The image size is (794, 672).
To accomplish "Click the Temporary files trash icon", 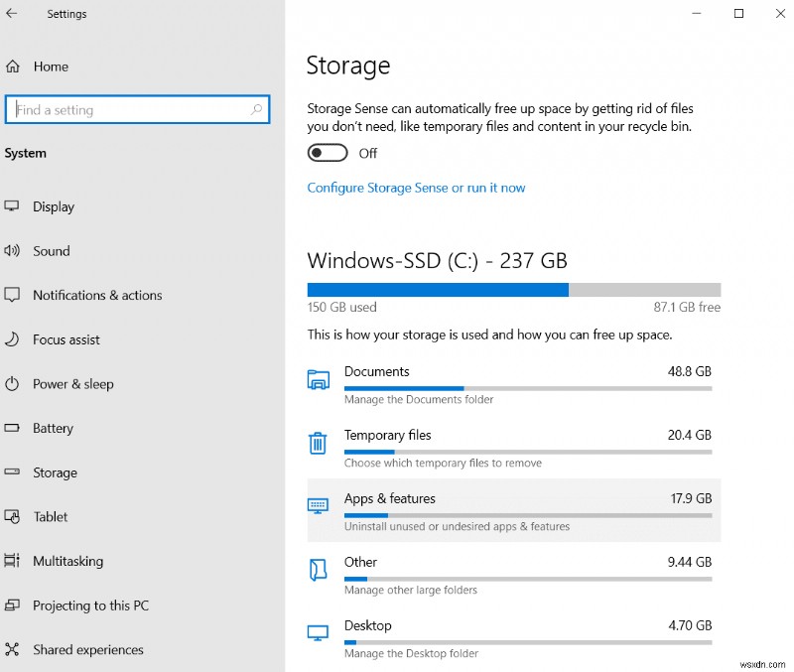I will [x=318, y=443].
